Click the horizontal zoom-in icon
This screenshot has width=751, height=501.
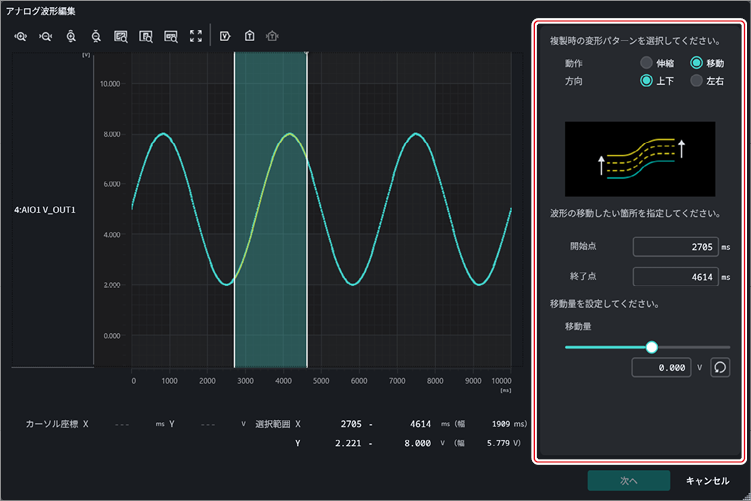(21, 36)
